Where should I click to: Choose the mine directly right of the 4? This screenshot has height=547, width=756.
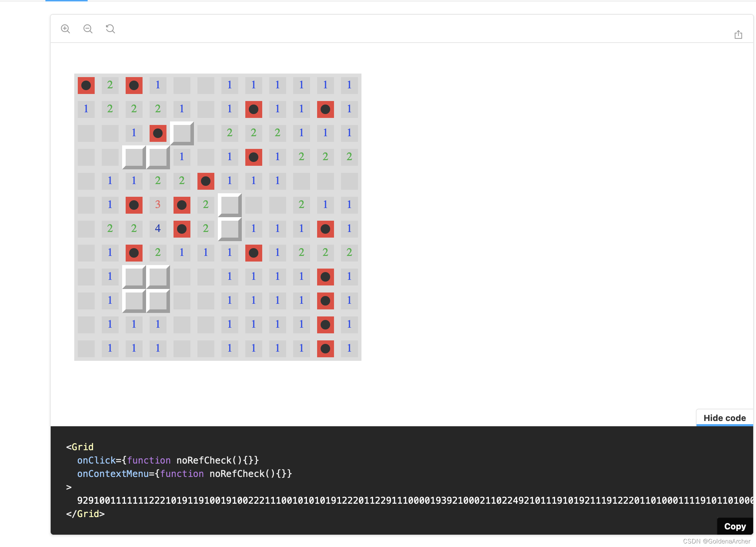[x=182, y=229]
